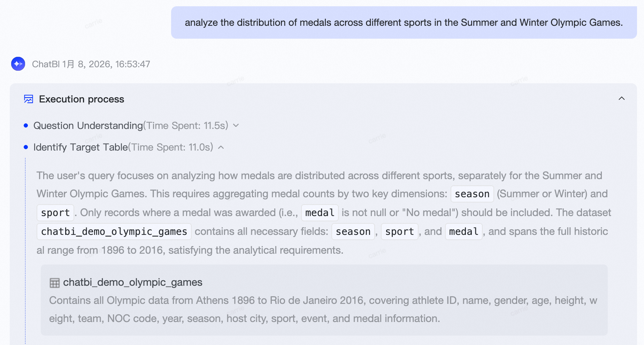This screenshot has width=644, height=345.
Task: Click the sport tag starting the third line
Action: tap(55, 213)
